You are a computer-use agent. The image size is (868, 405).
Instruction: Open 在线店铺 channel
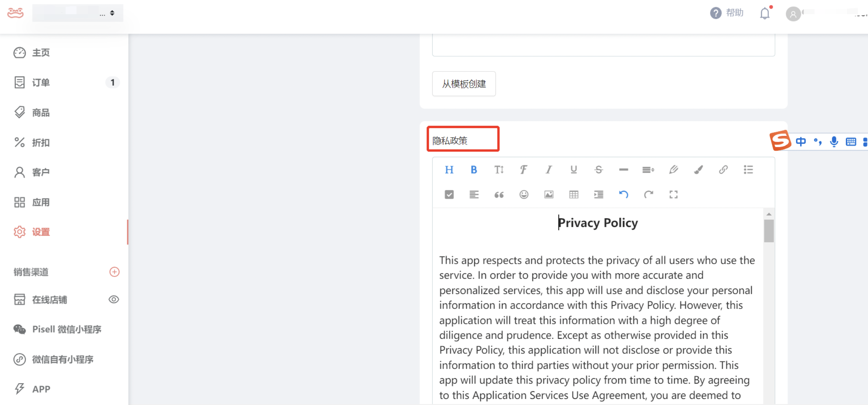[x=49, y=300]
